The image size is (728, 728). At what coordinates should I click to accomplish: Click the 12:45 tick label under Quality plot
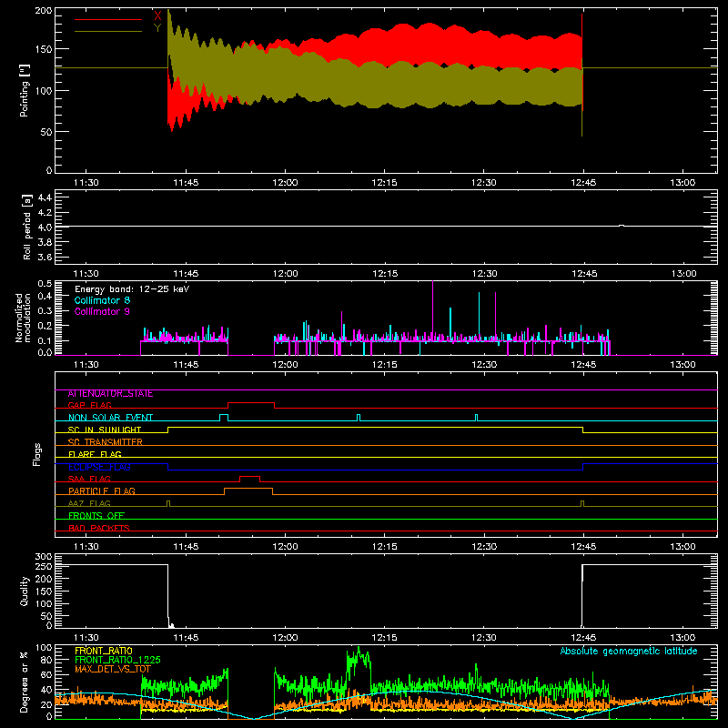583,638
